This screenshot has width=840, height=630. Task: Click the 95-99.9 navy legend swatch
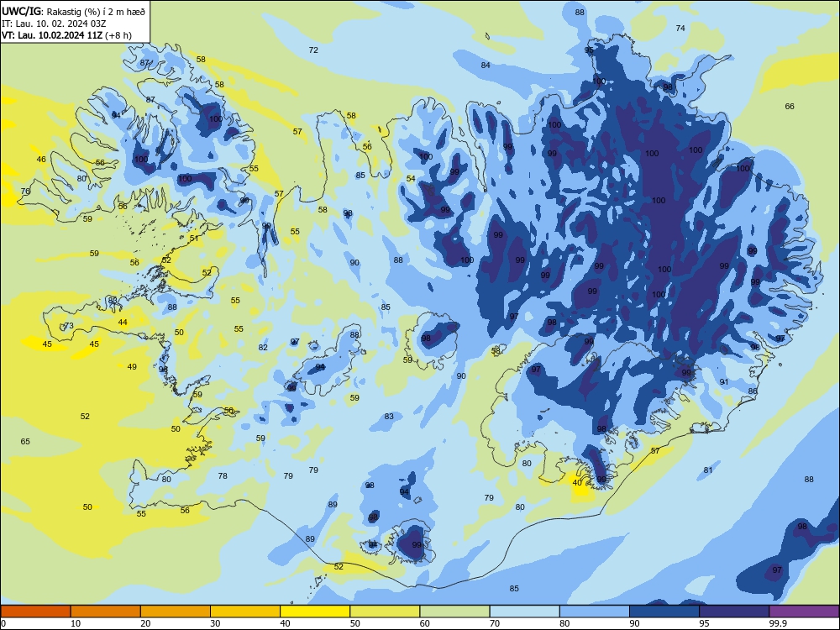[x=734, y=612]
